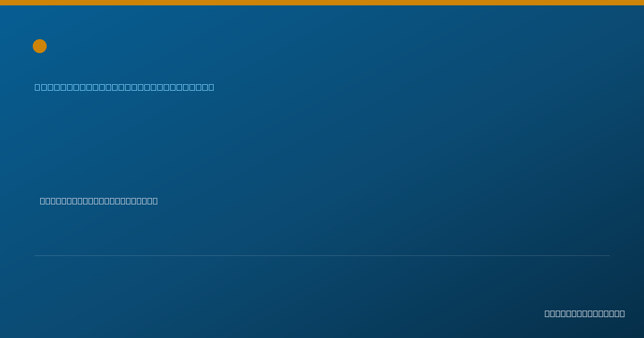Image resolution: width=644 pixels, height=338 pixels.
Task: Click the orange dot marker in the header area
Action: tap(40, 46)
